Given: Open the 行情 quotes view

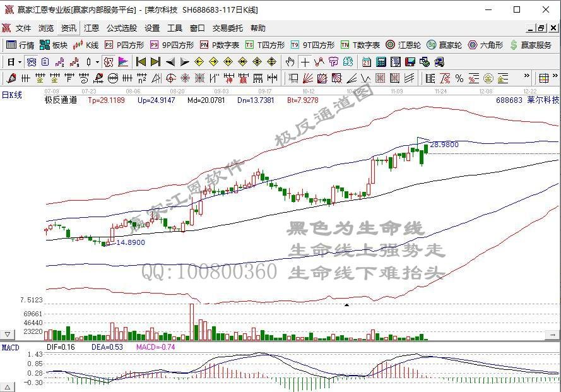Looking at the screenshot, I should [20, 45].
